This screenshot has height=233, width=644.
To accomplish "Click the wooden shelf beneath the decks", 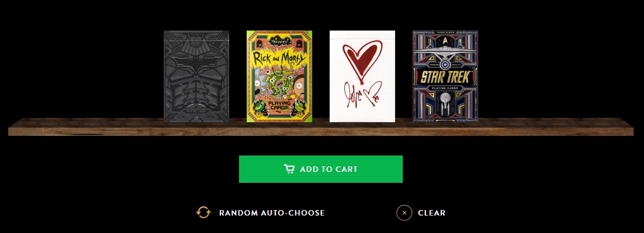I will pyautogui.click(x=321, y=127).
